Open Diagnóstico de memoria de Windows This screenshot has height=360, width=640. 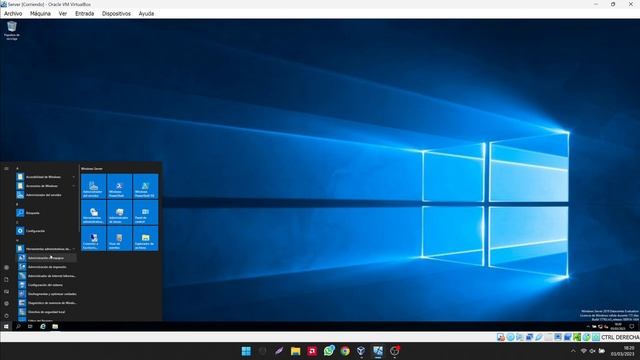pos(46,303)
